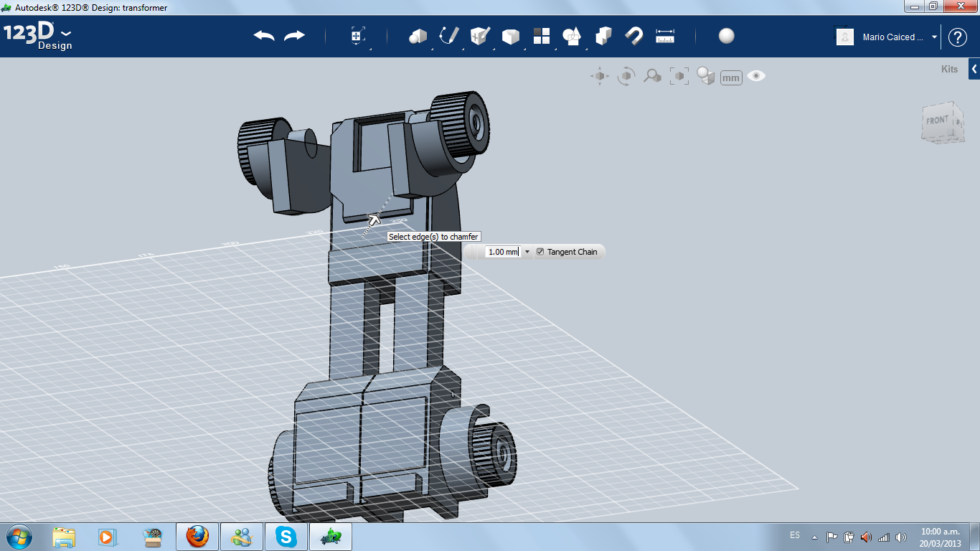980x551 pixels.
Task: Click the Fit view tool
Action: pos(679,76)
